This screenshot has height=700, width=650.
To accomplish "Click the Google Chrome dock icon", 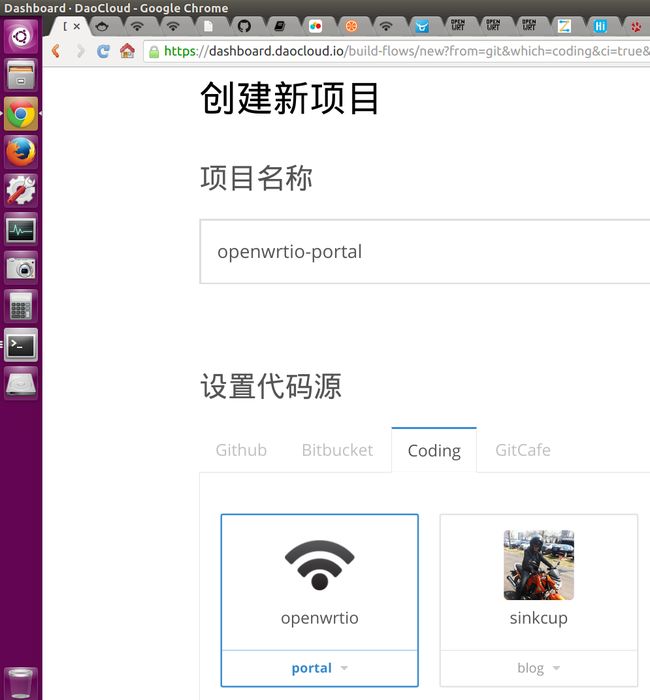I will click(21, 113).
